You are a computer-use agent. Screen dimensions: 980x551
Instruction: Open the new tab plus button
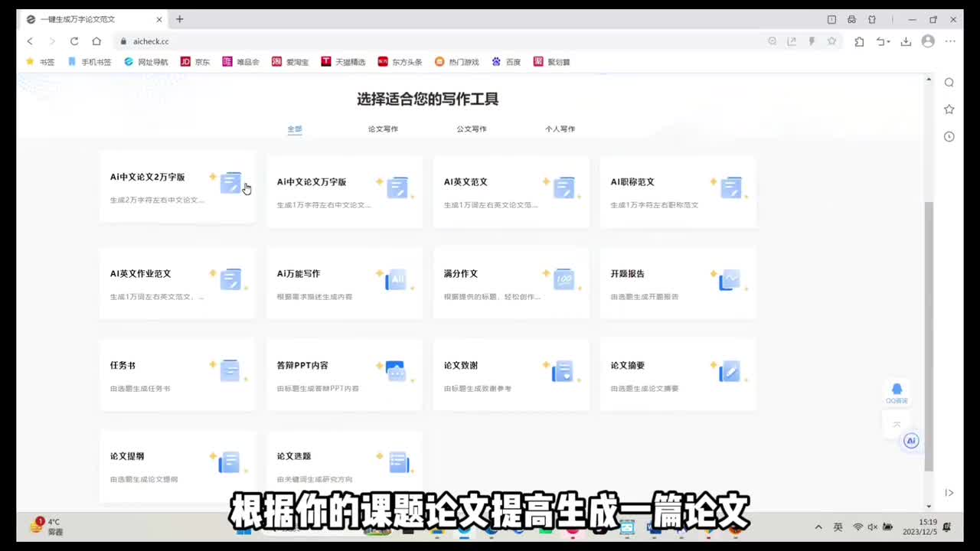click(180, 19)
